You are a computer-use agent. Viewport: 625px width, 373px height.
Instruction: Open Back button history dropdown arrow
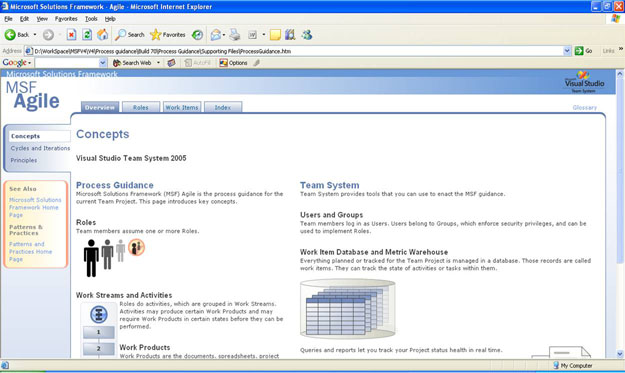click(35, 35)
